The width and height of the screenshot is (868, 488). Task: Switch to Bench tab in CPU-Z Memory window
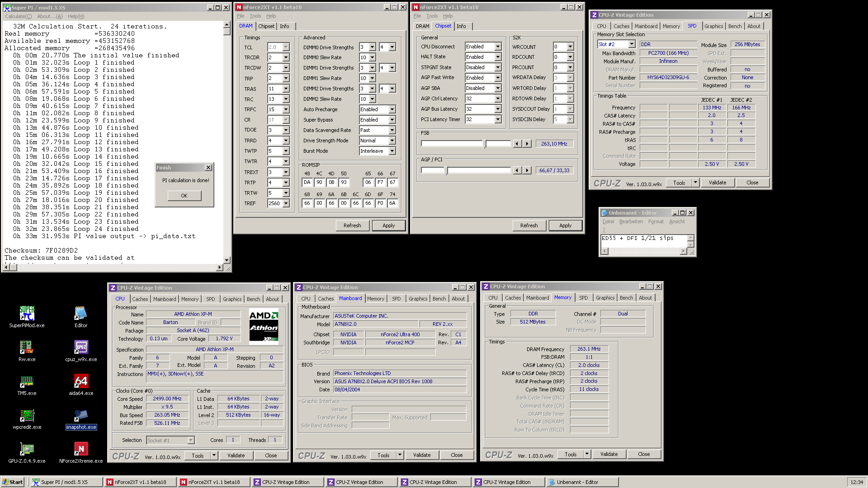click(x=626, y=298)
